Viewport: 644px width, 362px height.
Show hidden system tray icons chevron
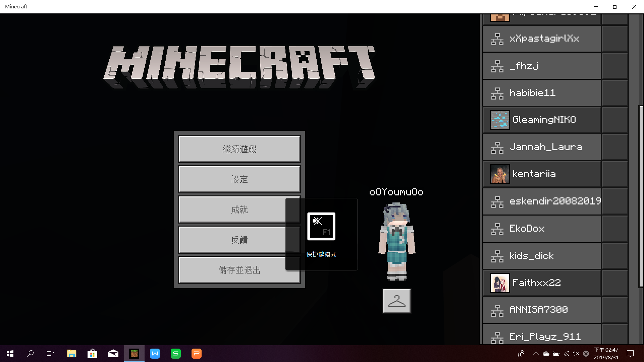pyautogui.click(x=536, y=354)
